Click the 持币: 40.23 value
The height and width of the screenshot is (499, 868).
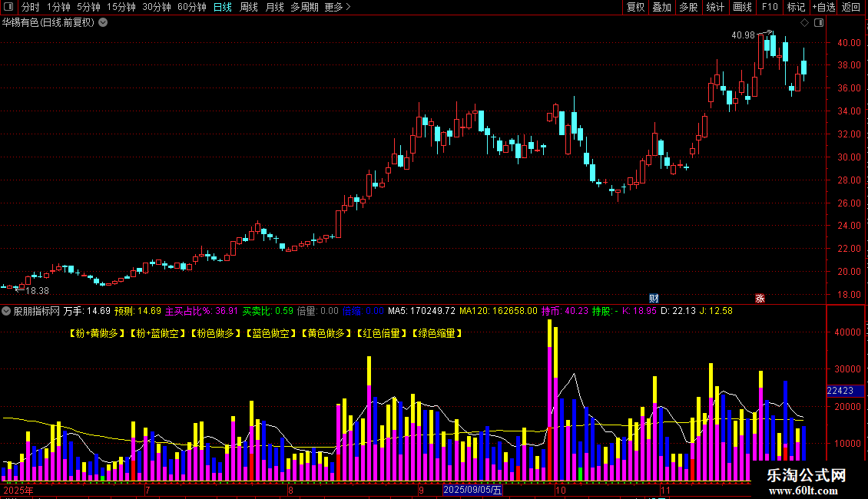click(x=565, y=311)
